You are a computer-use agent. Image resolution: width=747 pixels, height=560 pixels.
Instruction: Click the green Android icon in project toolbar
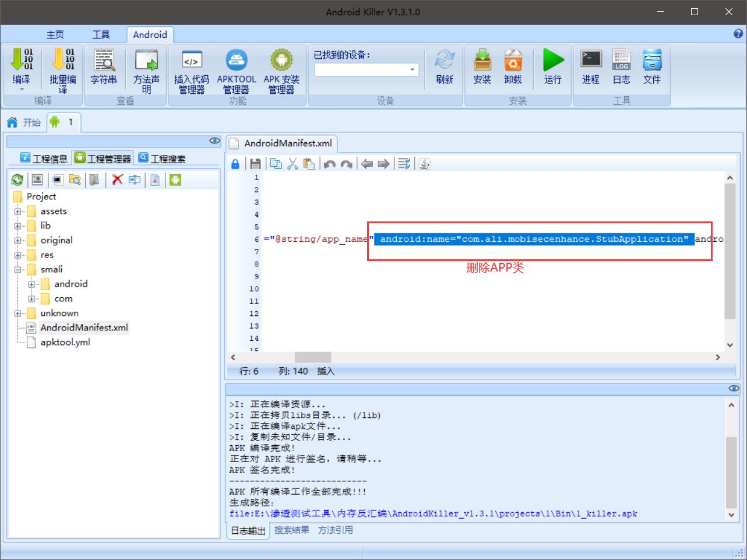click(x=175, y=180)
